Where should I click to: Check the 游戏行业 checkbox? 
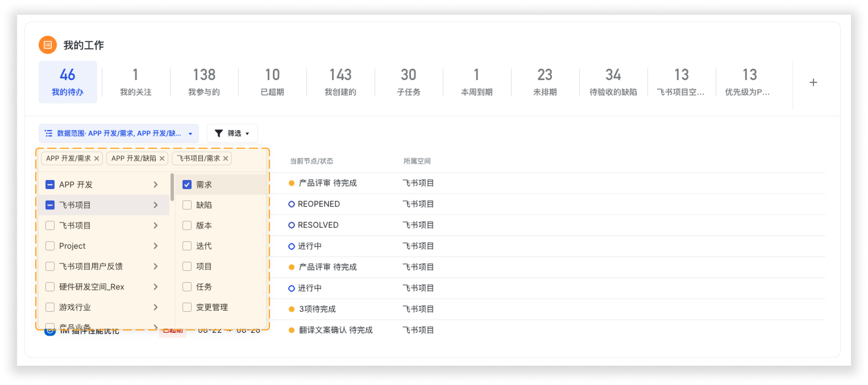point(50,307)
